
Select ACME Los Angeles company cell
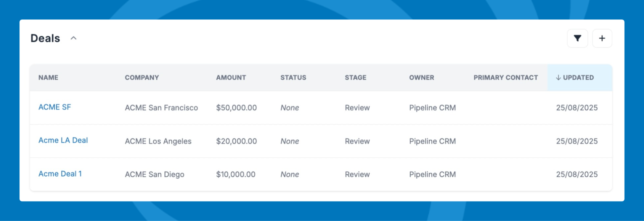(x=158, y=141)
